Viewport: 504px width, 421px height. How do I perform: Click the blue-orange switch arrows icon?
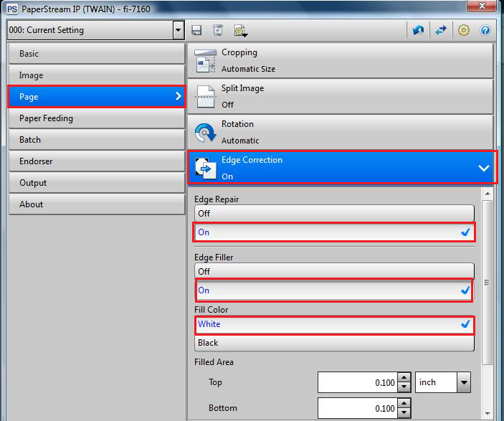pos(441,30)
